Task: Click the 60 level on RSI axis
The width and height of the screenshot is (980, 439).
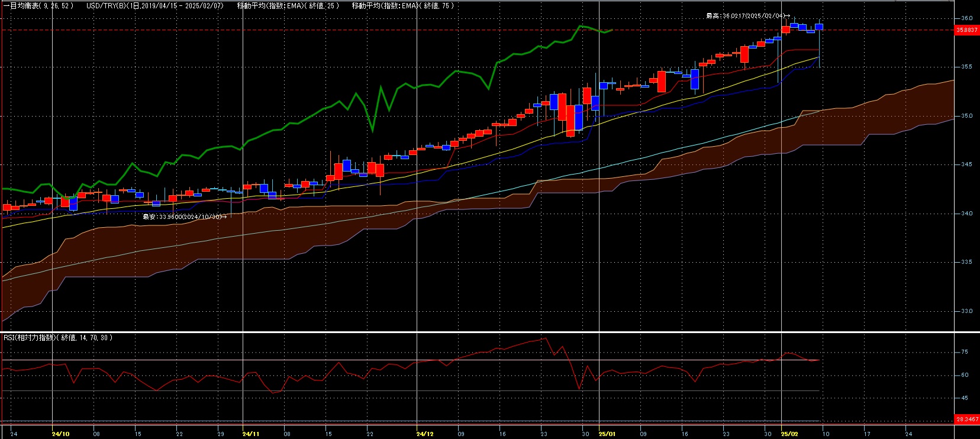Action: [x=965, y=375]
